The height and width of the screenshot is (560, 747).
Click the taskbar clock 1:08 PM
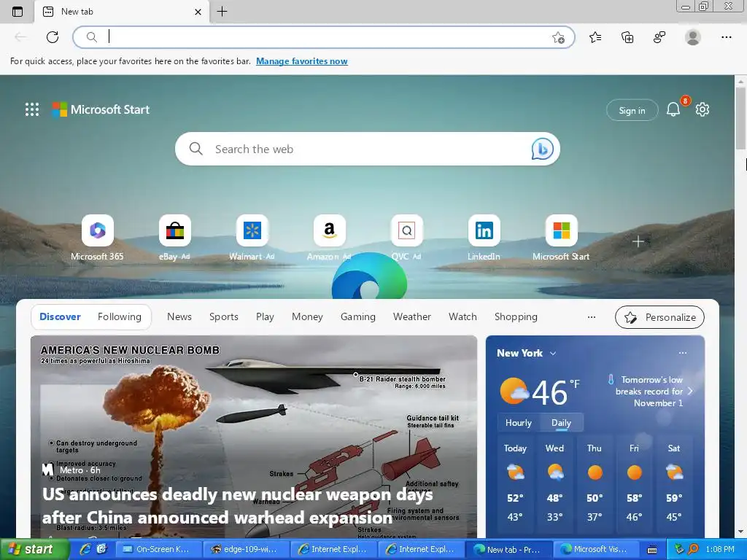[720, 549]
